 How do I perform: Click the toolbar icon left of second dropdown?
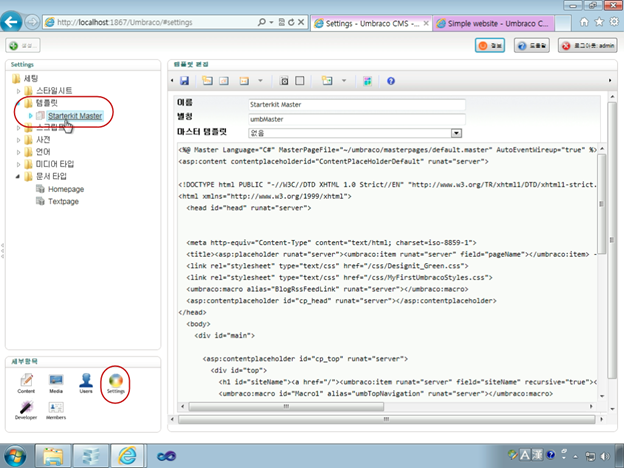click(x=327, y=81)
